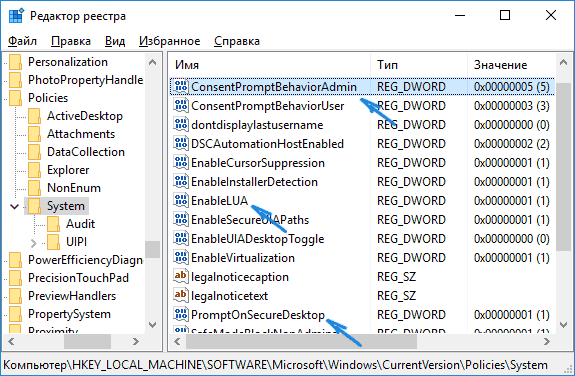Open the Справка menu

237,41
